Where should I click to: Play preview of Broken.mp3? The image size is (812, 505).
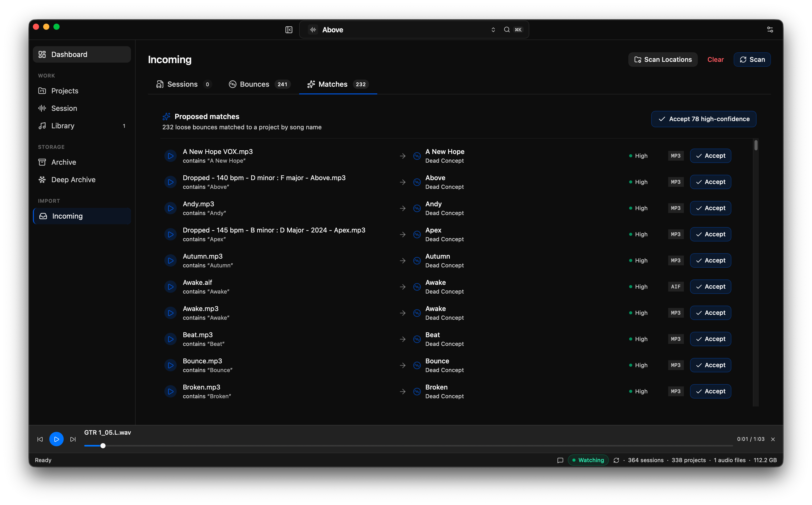pyautogui.click(x=171, y=391)
